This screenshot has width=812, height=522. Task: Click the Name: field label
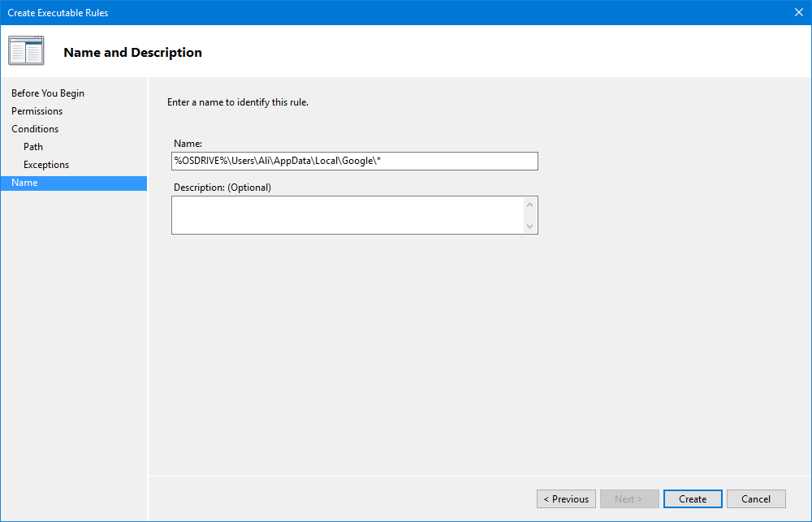(188, 144)
